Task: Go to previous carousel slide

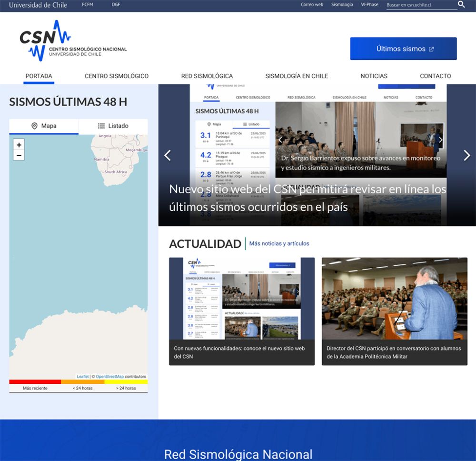Action: click(x=167, y=155)
